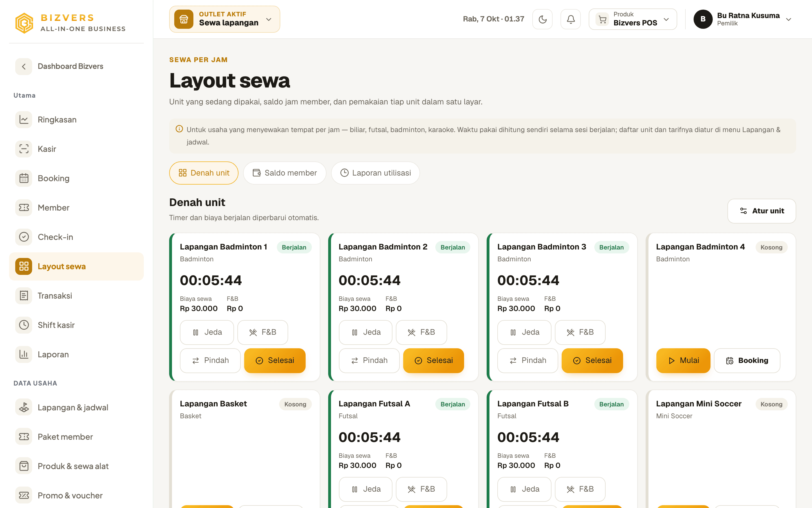Book Lapangan Badminton 4 with Booking button
The height and width of the screenshot is (508, 812).
pos(747,360)
